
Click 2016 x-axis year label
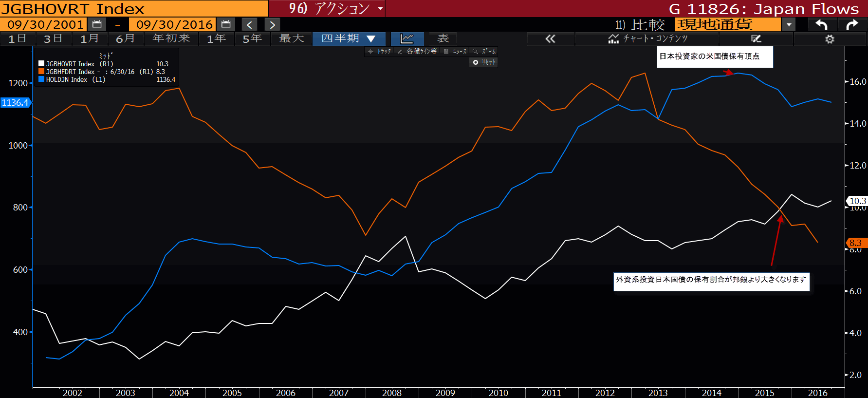[817, 393]
